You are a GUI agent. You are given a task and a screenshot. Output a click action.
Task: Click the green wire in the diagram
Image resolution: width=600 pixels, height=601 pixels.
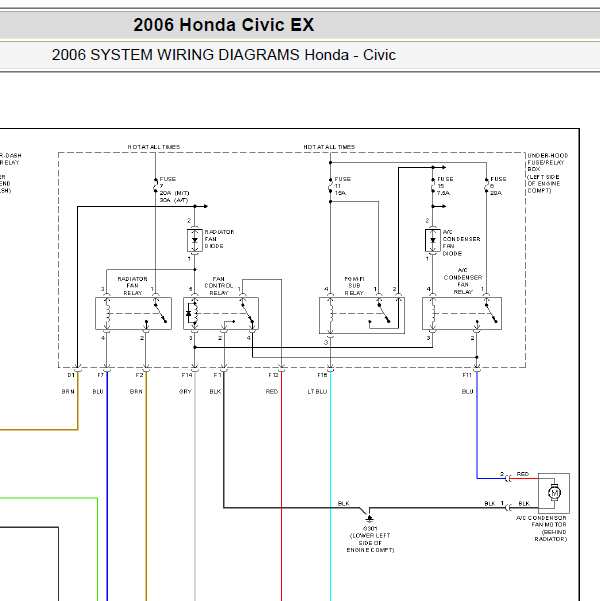tap(98, 549)
